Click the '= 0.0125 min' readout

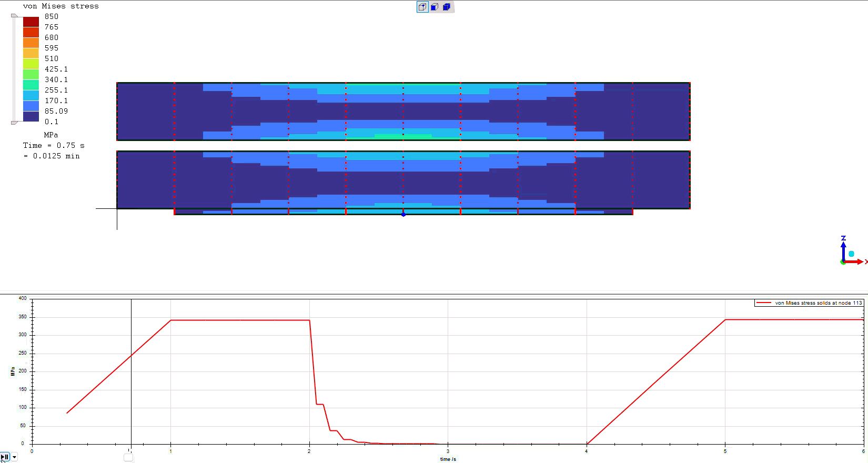(52, 156)
